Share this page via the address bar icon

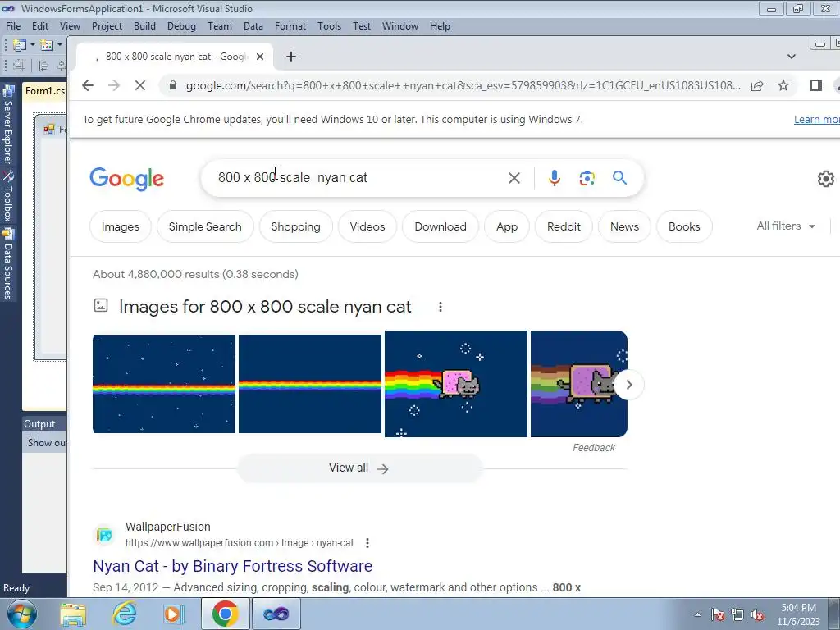click(757, 85)
